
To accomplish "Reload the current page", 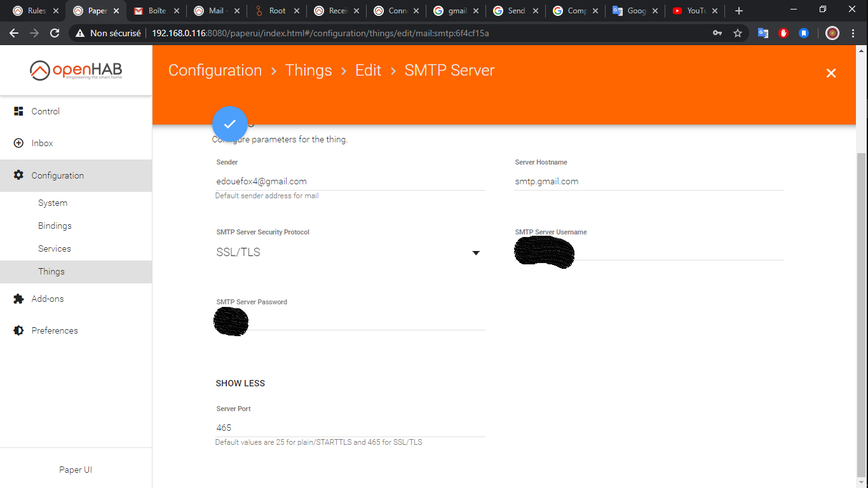I will click(55, 33).
